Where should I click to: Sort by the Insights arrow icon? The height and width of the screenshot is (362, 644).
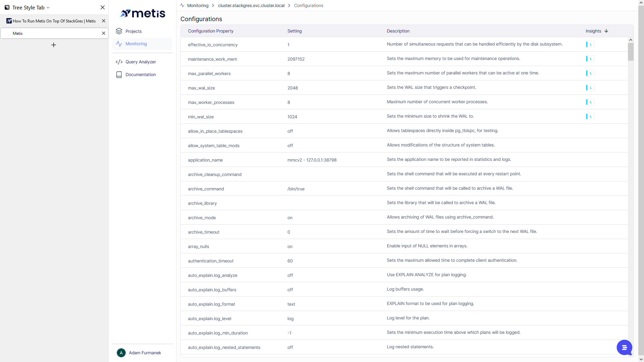coord(606,31)
